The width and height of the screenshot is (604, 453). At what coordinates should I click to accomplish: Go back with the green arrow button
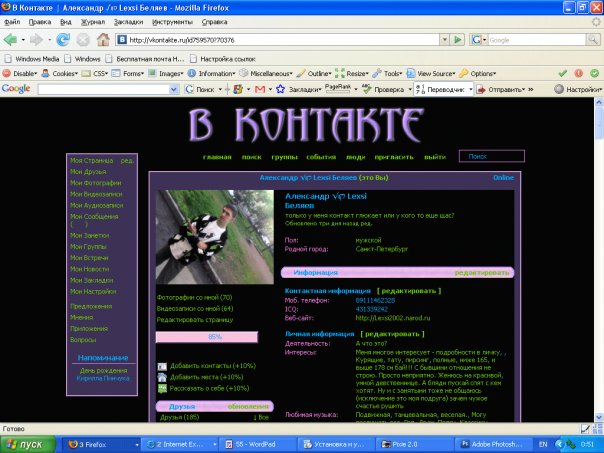(10, 40)
